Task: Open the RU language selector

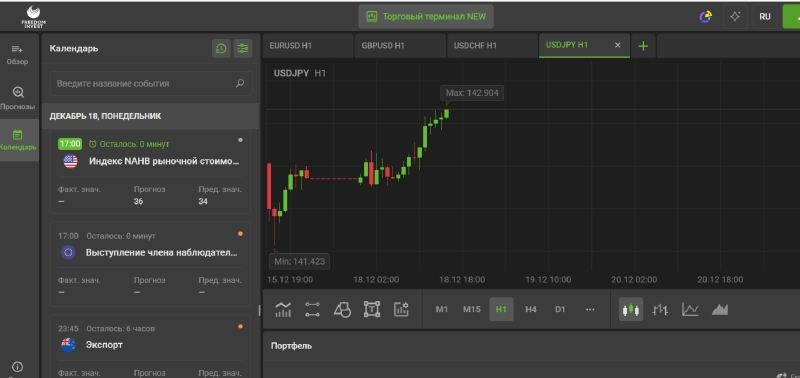Action: pos(765,16)
